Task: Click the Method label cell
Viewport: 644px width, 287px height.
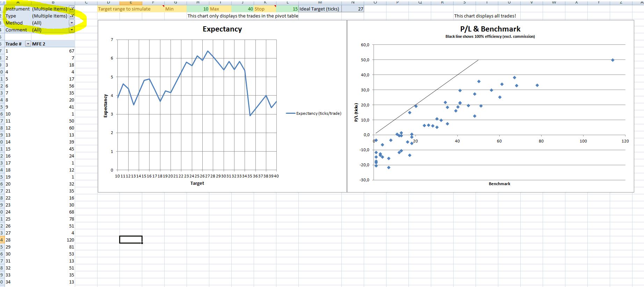Action: tap(17, 23)
